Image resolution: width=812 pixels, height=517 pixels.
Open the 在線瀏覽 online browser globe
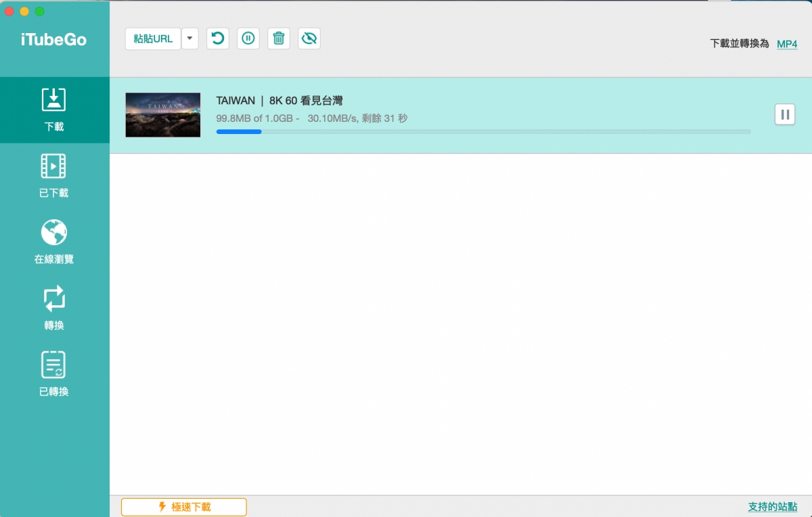[54, 242]
